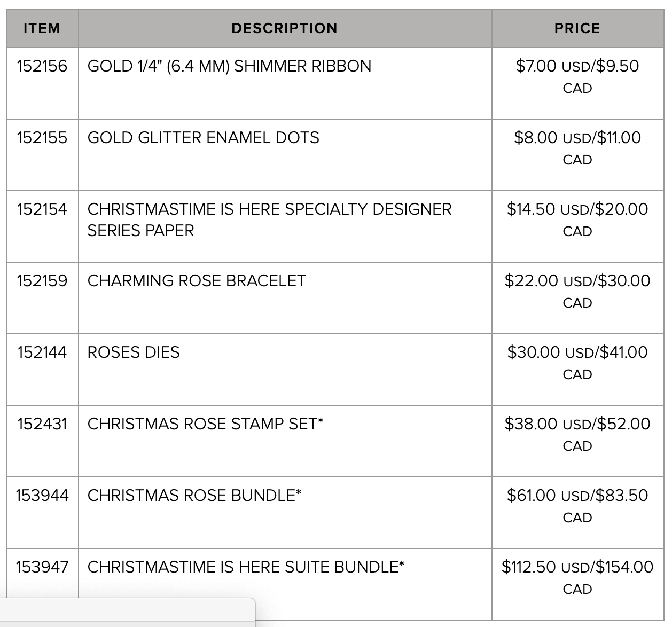
Task: Select item number 152431
Action: [42, 424]
